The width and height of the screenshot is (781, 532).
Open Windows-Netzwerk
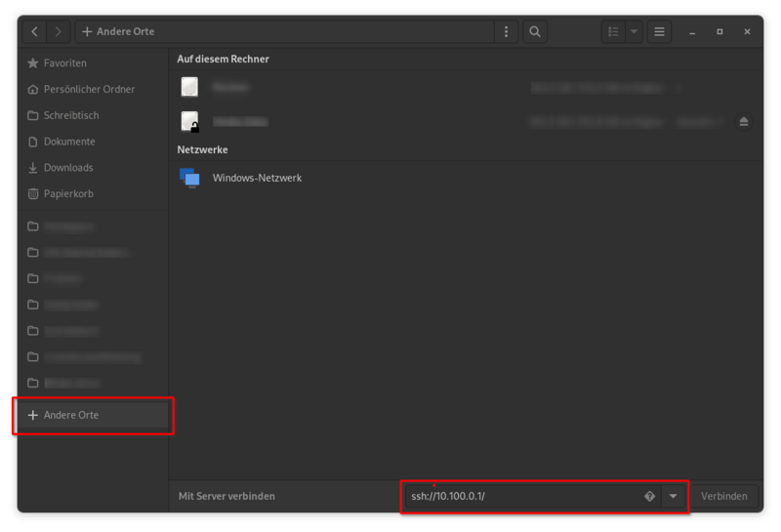(x=467, y=178)
